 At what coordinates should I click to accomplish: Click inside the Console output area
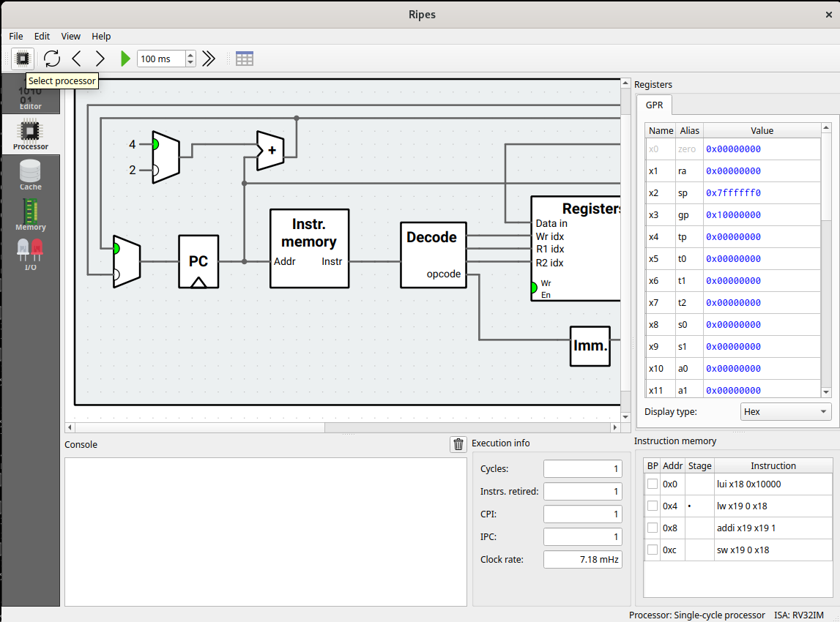(x=266, y=531)
